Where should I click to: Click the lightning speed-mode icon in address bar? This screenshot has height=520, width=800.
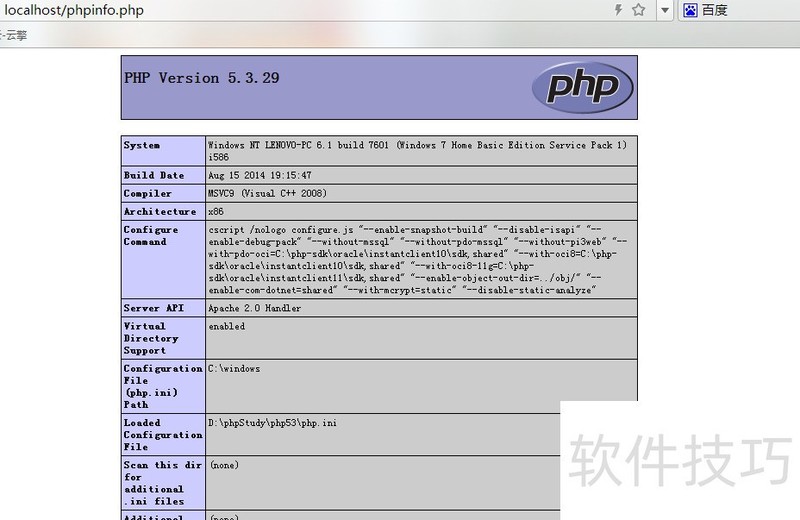pos(618,10)
